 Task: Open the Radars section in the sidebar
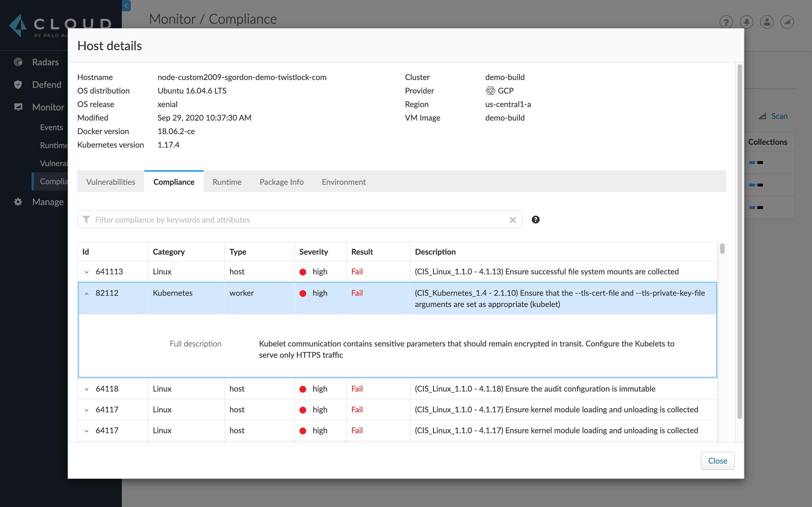18,62
